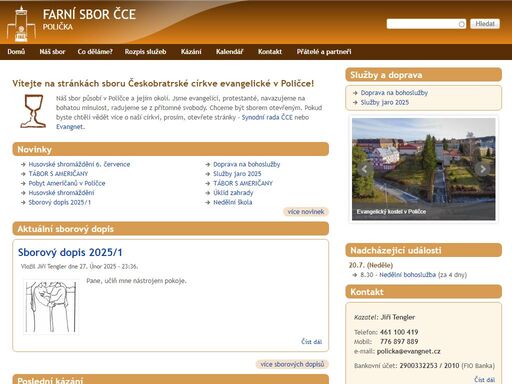Image resolution: width=512 pixels, height=384 pixels.
Task: Go to Rozpis služeb in navigation
Action: point(145,52)
